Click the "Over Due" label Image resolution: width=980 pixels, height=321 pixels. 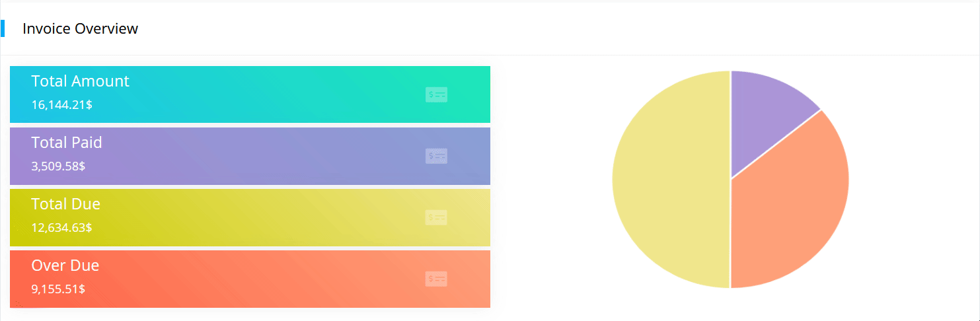click(65, 266)
